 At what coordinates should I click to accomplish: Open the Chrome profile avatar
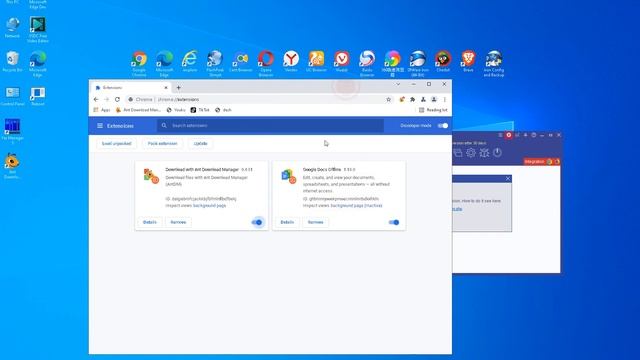point(434,100)
